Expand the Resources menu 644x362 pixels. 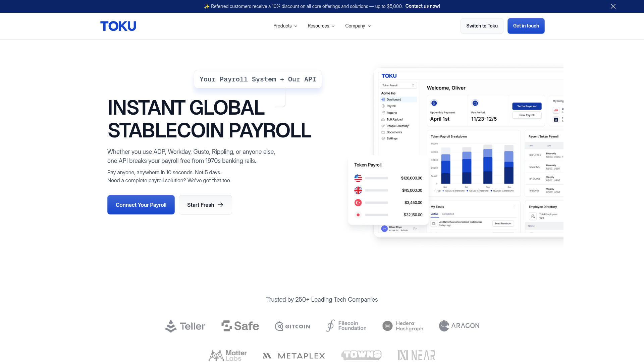[x=321, y=26]
